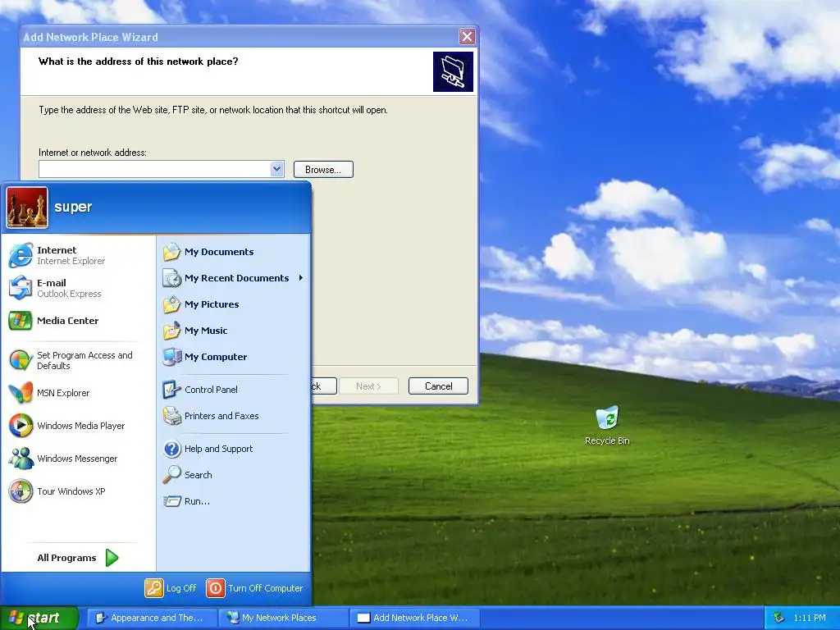
Task: Open the Run dialog icon
Action: [172, 501]
